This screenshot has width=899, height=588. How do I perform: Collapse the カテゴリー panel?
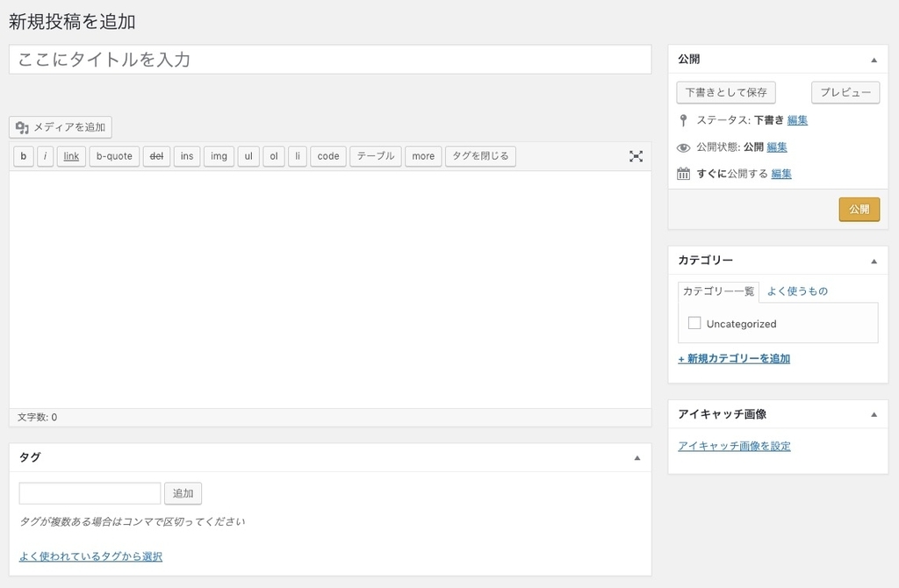click(874, 261)
